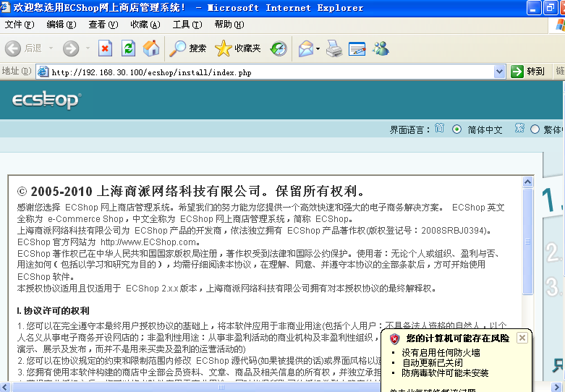The height and width of the screenshot is (392, 565).
Task: Click the ECShop logo
Action: click(x=46, y=100)
